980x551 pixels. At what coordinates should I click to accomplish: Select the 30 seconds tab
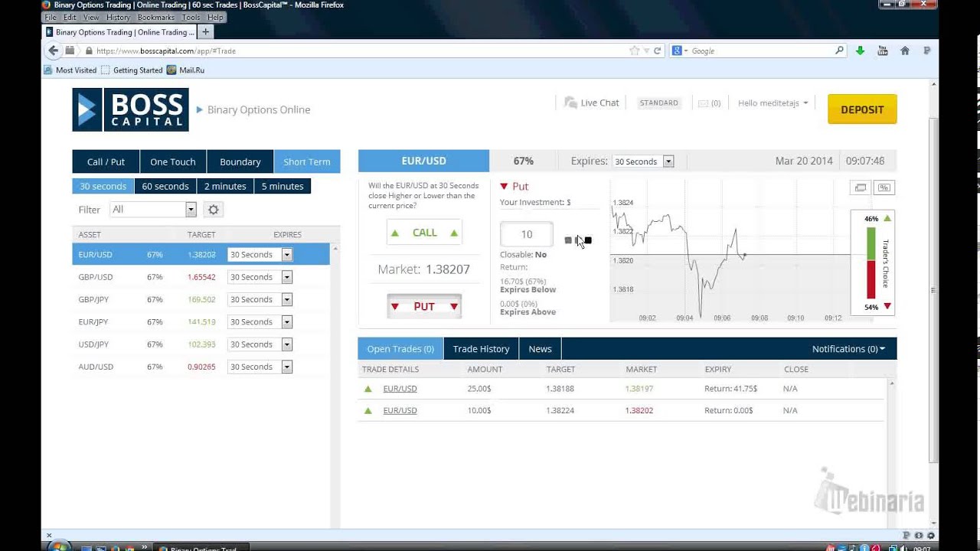(x=103, y=186)
